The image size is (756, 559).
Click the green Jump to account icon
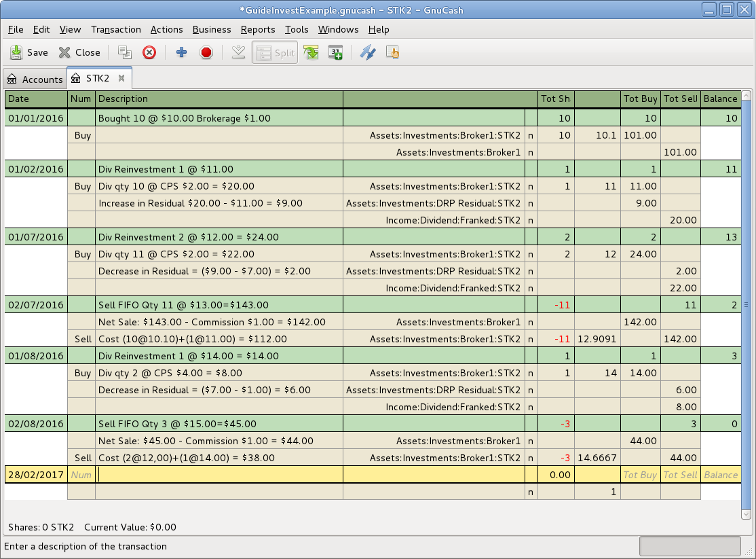coord(311,52)
